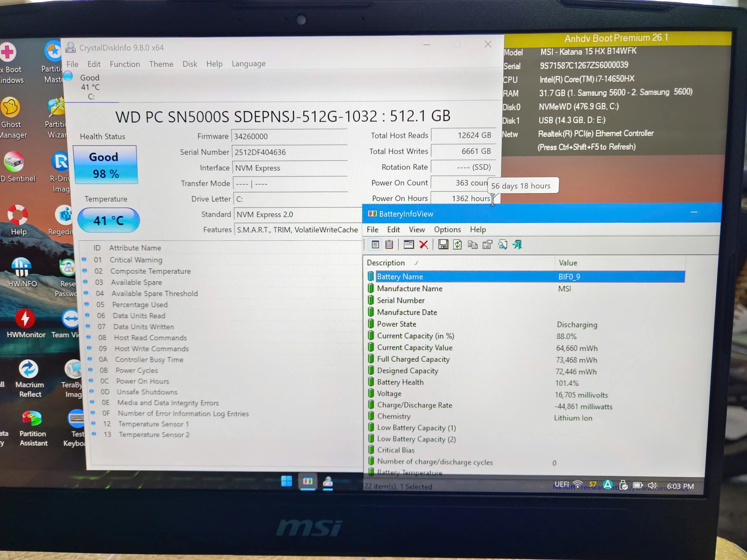Select the Good 41 °C C: disk tab
This screenshot has height=560, width=747.
click(90, 87)
